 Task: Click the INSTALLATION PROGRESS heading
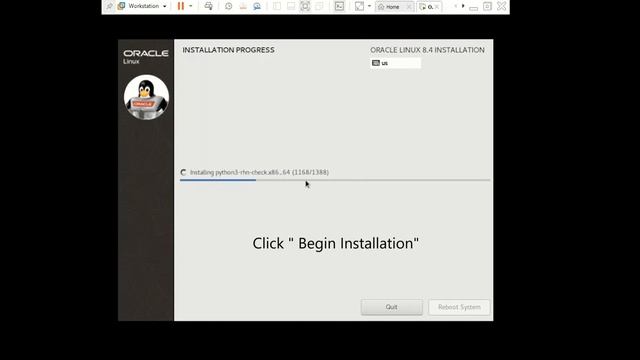228,50
